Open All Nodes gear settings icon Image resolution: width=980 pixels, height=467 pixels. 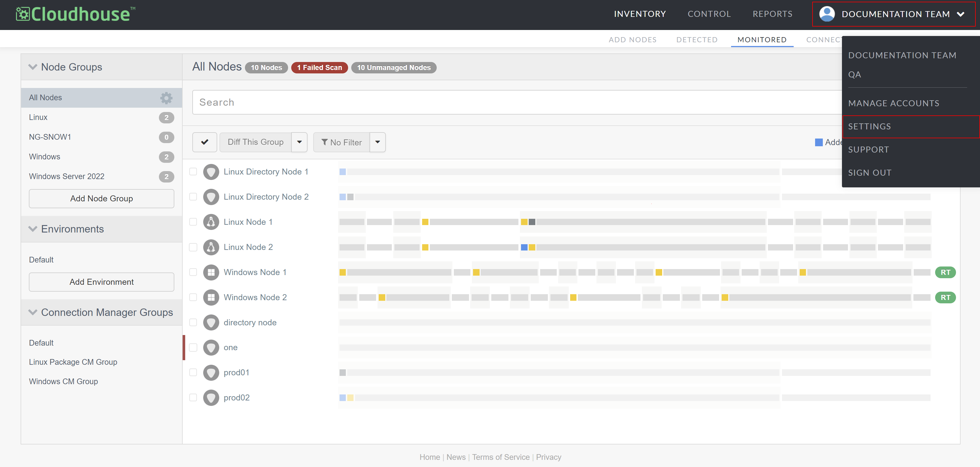(x=166, y=98)
